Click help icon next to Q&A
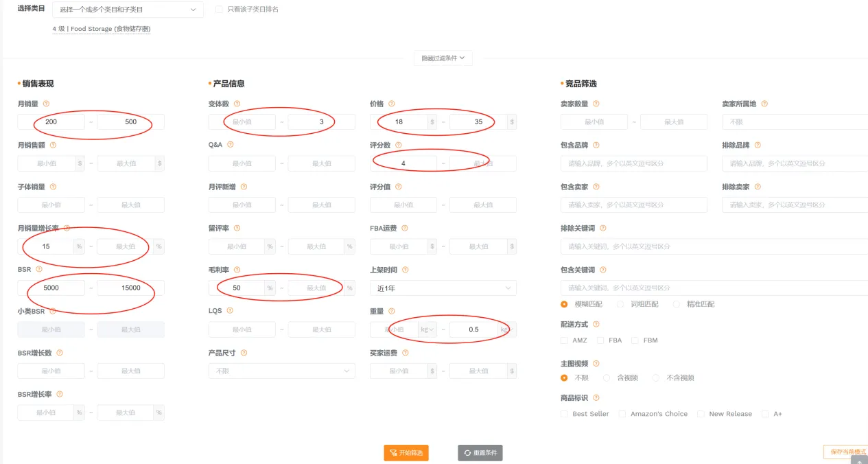 (230, 145)
